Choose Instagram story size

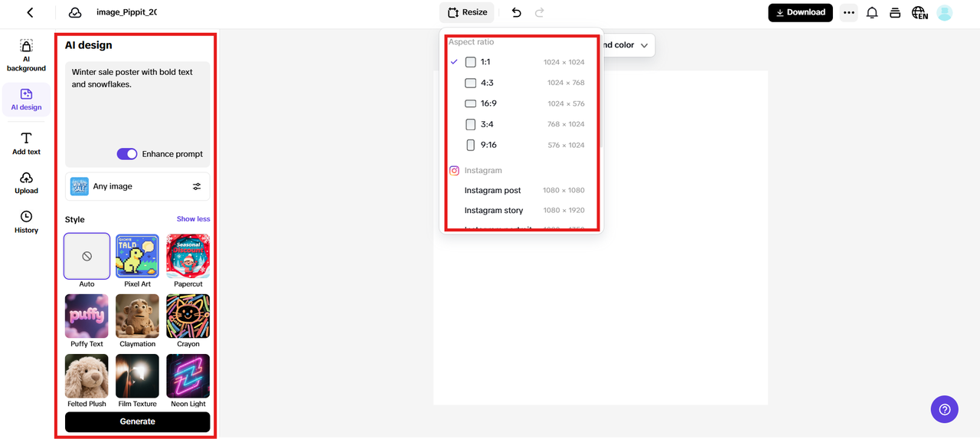click(494, 210)
